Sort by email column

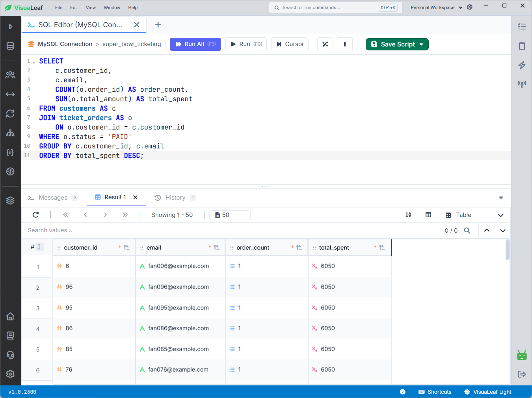[x=216, y=248]
